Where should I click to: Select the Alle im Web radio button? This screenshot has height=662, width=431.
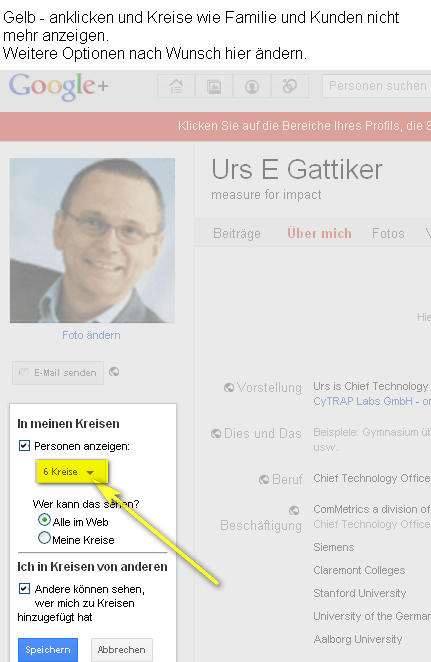44,520
